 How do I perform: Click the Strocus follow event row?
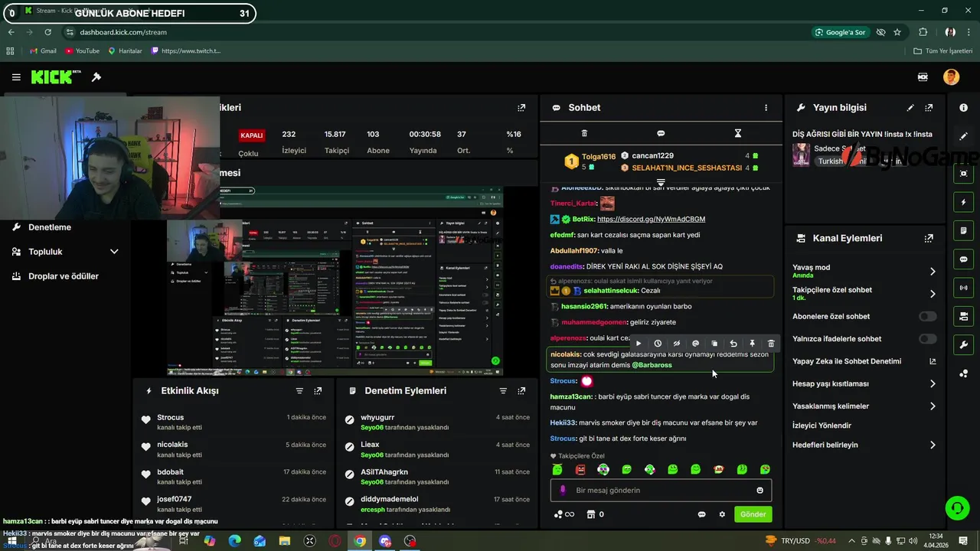234,422
